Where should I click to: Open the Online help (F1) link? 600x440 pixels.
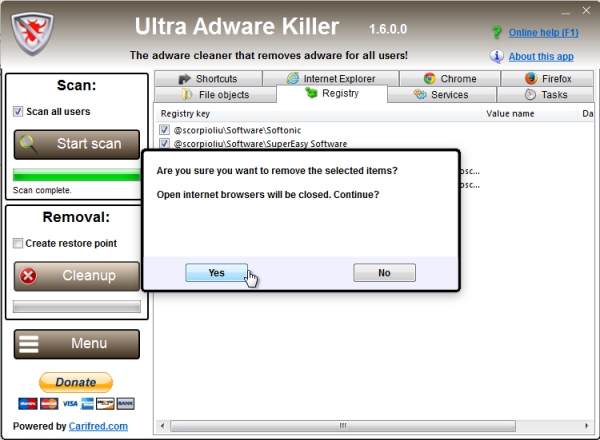(x=543, y=33)
